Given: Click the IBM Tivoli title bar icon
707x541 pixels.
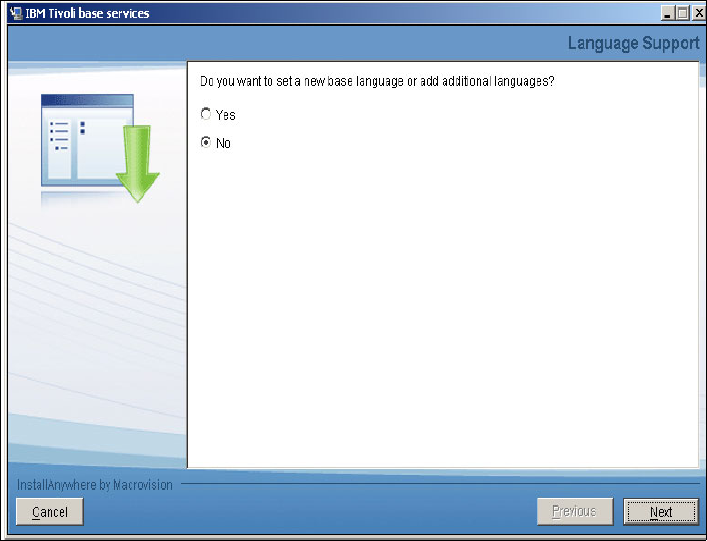Looking at the screenshot, I should (x=16, y=13).
